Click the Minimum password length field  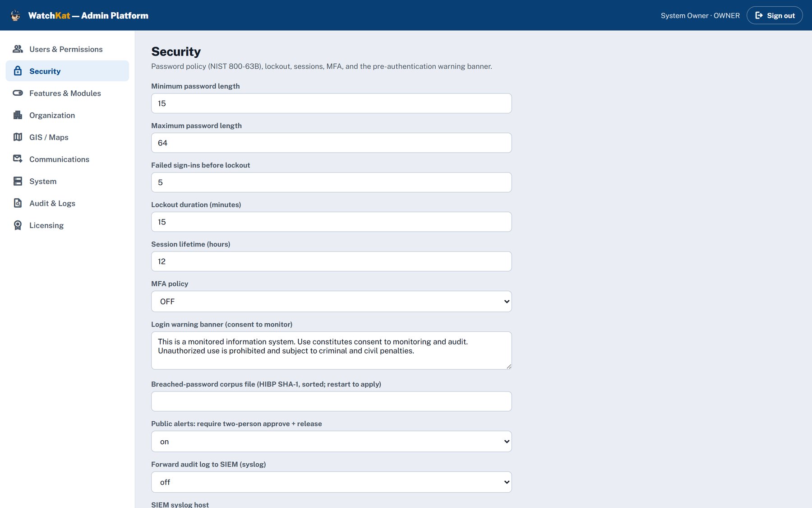[331, 103]
